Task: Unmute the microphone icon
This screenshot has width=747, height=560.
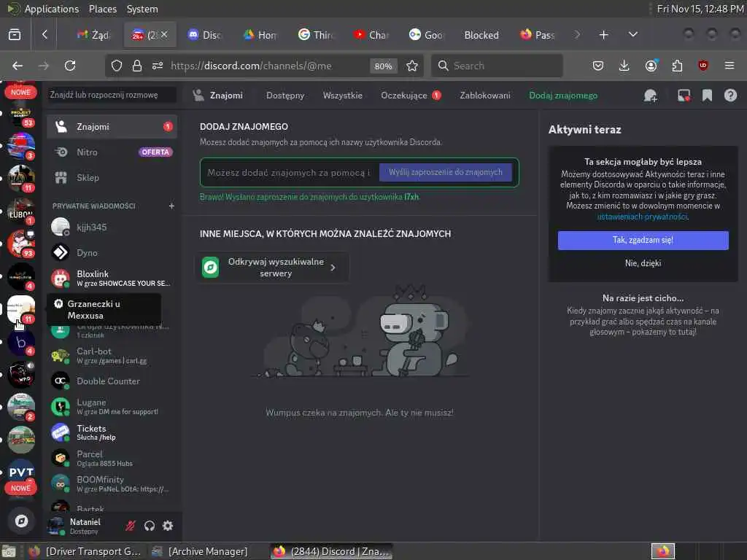Action: (131, 526)
